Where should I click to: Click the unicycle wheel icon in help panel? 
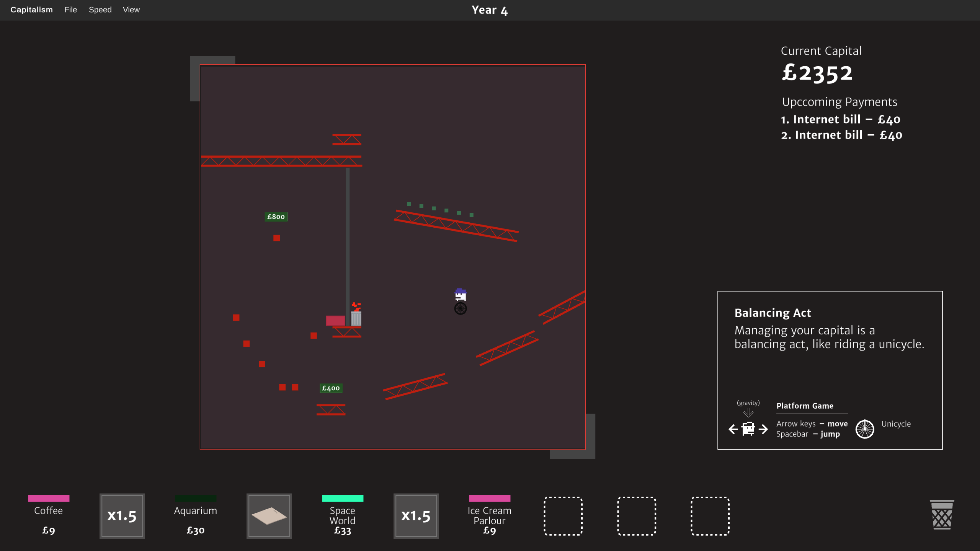(865, 429)
